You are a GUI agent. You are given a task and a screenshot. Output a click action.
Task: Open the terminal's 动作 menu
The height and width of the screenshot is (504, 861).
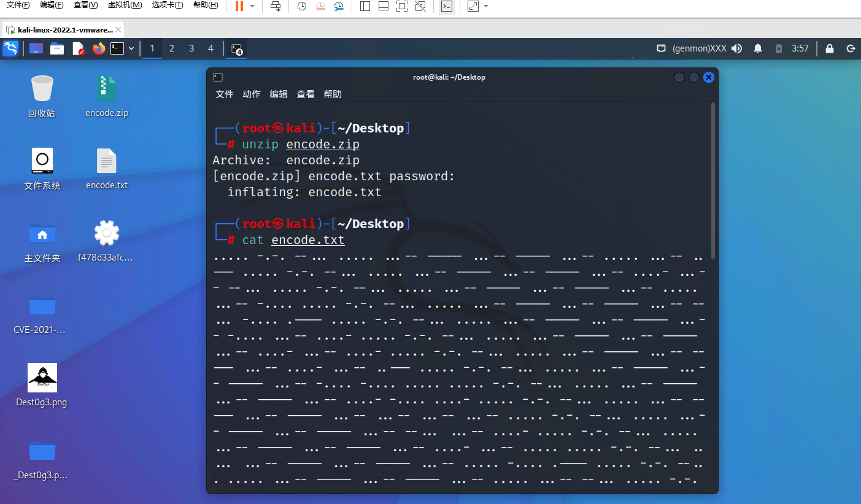tap(252, 94)
